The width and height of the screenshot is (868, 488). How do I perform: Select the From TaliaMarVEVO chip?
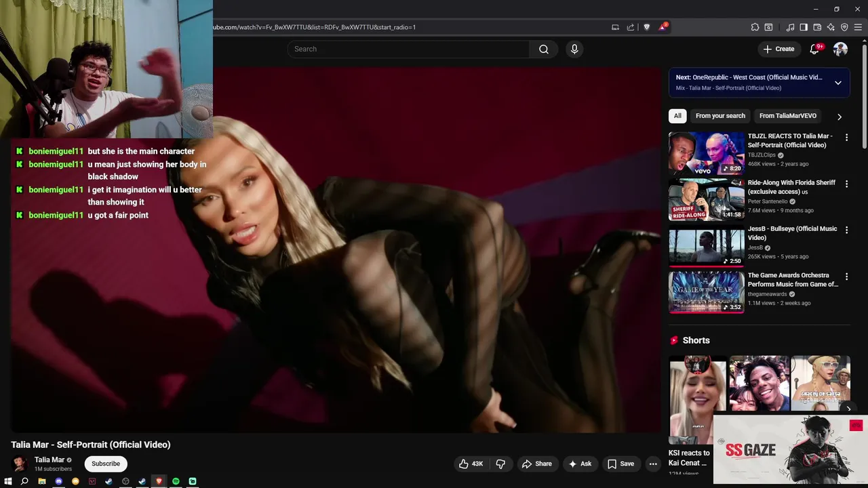pos(787,116)
